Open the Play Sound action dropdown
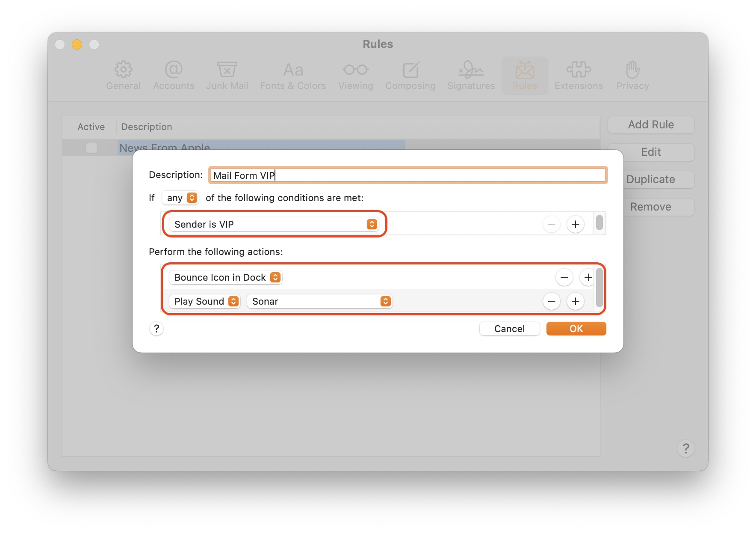Image resolution: width=756 pixels, height=534 pixels. coord(205,301)
